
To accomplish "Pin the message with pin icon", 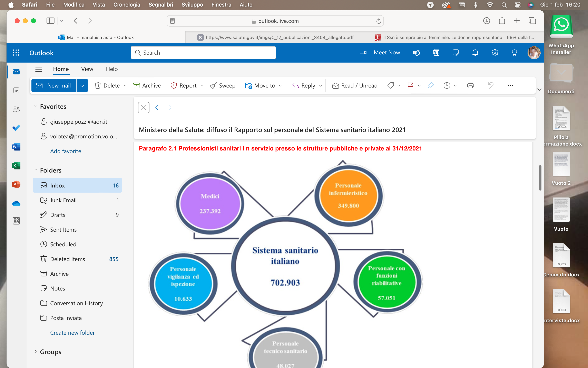I will [x=431, y=85].
